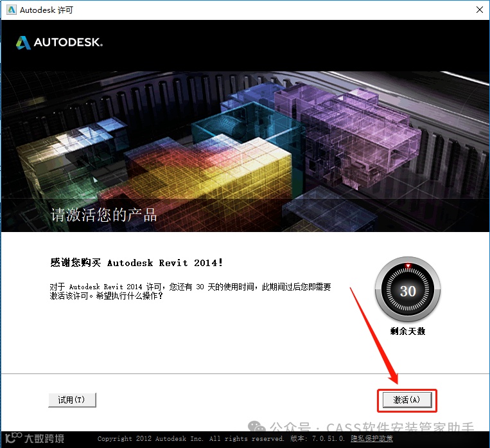Click the 请激活您的产品 banner heading

click(104, 215)
